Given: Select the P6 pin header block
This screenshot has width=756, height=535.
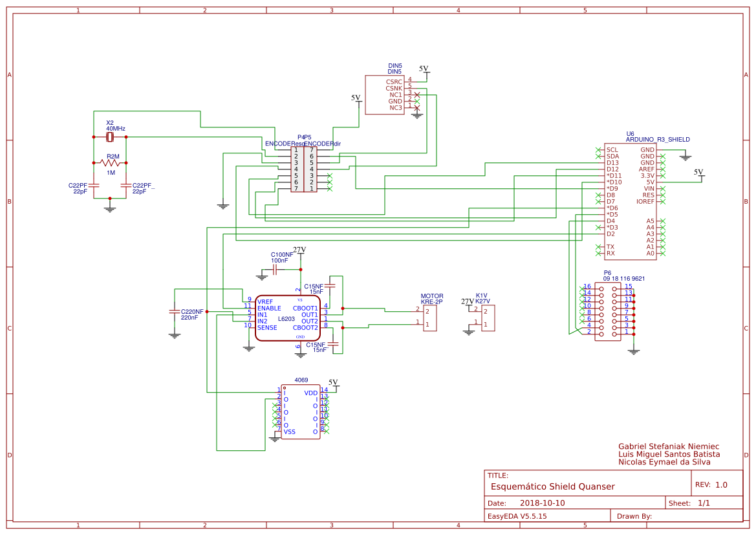Looking at the screenshot, I should click(608, 311).
